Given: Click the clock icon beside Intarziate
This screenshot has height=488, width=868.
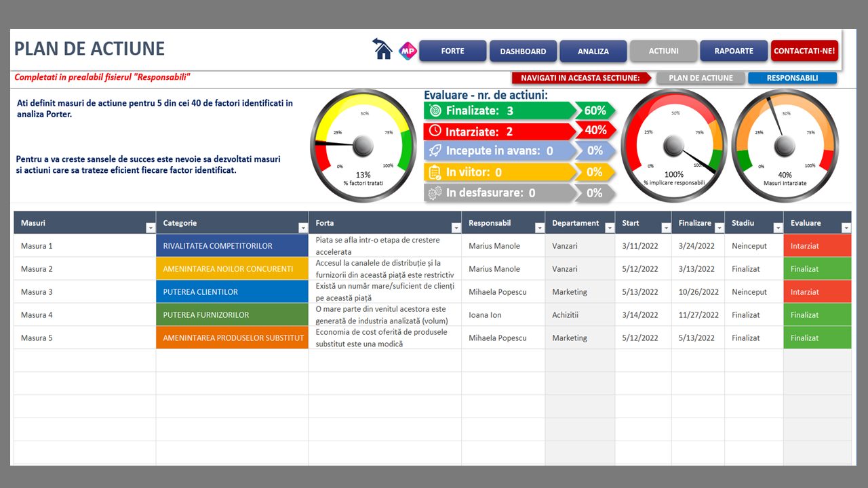Looking at the screenshot, I should [435, 131].
